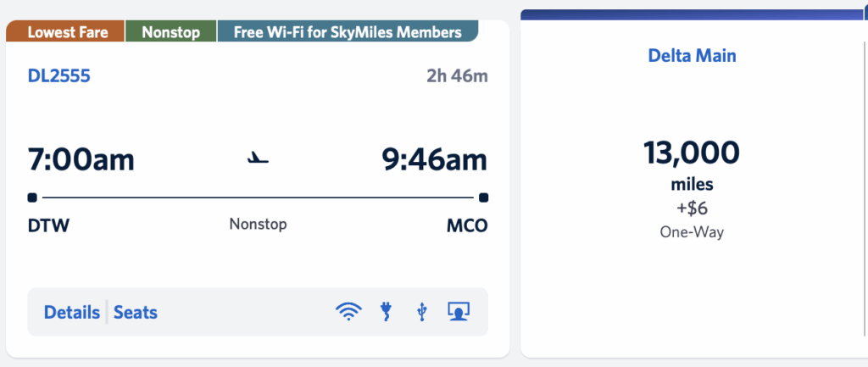View Seats for flight DL2555
Image resolution: width=868 pixels, height=367 pixels.
136,312
